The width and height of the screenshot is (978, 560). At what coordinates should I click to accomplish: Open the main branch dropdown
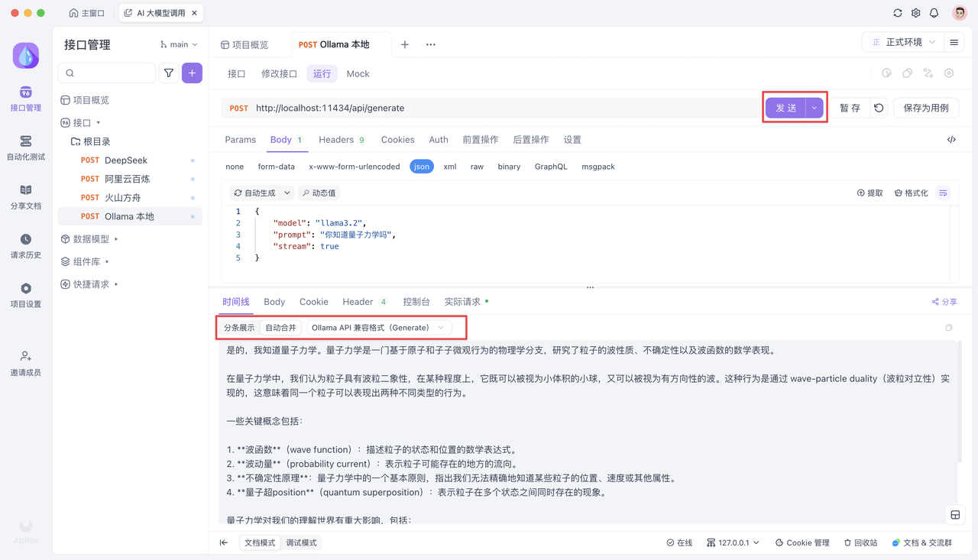coord(179,44)
